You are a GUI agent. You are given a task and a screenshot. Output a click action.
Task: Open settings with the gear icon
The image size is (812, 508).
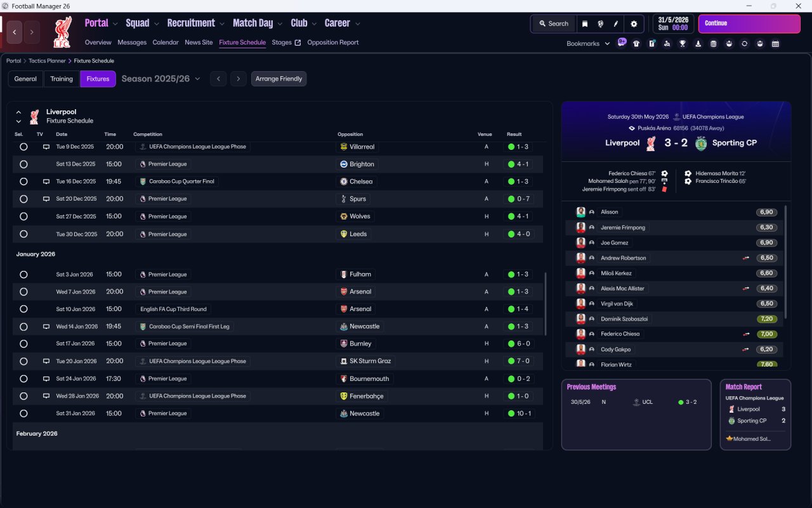click(633, 23)
